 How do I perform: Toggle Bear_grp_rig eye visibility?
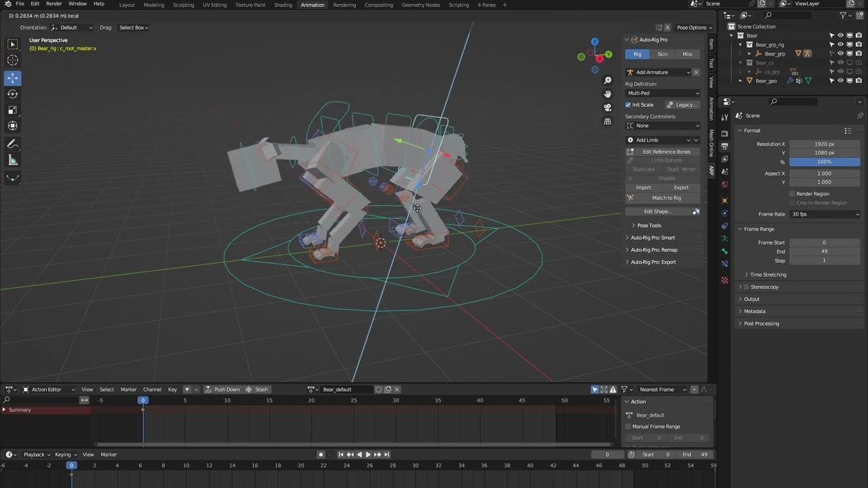point(840,45)
